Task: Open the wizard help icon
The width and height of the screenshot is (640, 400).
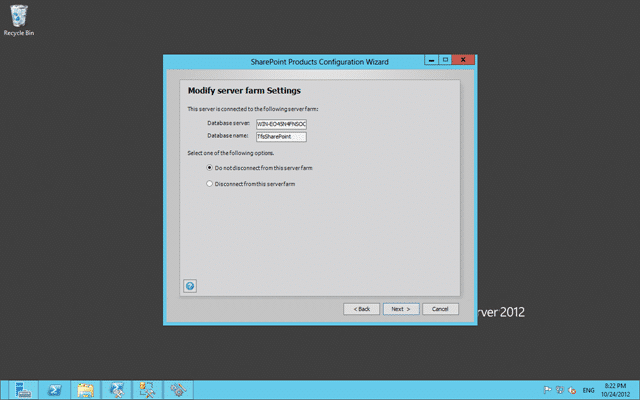Action: 190,286
